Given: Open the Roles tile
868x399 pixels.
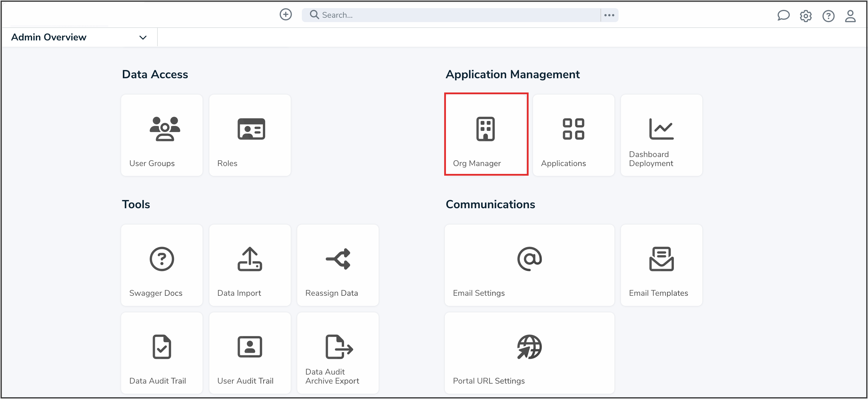Looking at the screenshot, I should [250, 135].
